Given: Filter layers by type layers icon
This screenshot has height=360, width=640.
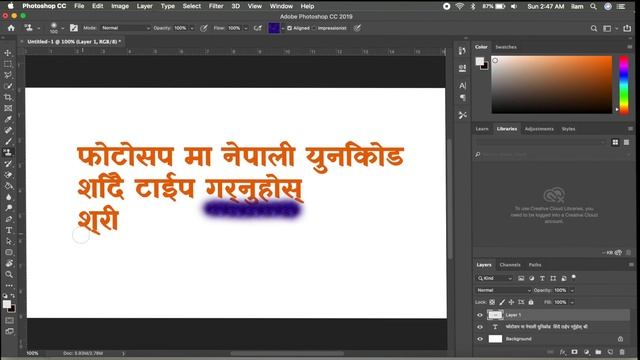Looking at the screenshot, I should click(x=542, y=278).
